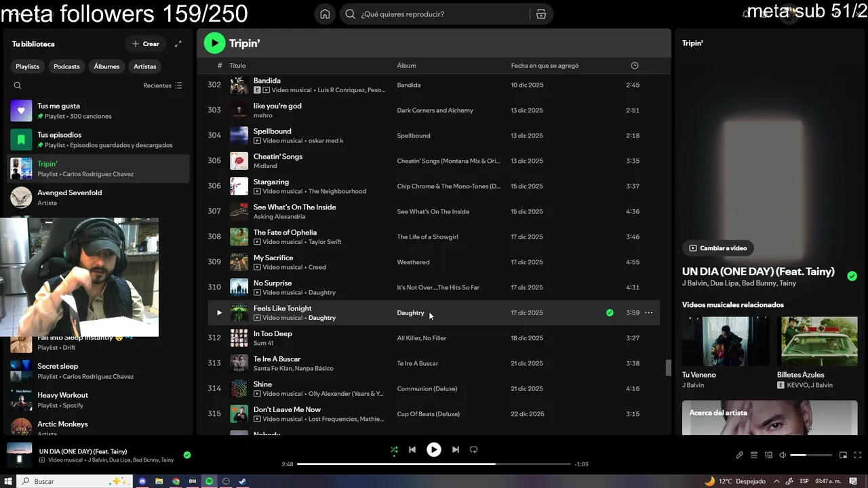Skip to next track
868x488 pixels.
pyautogui.click(x=456, y=449)
